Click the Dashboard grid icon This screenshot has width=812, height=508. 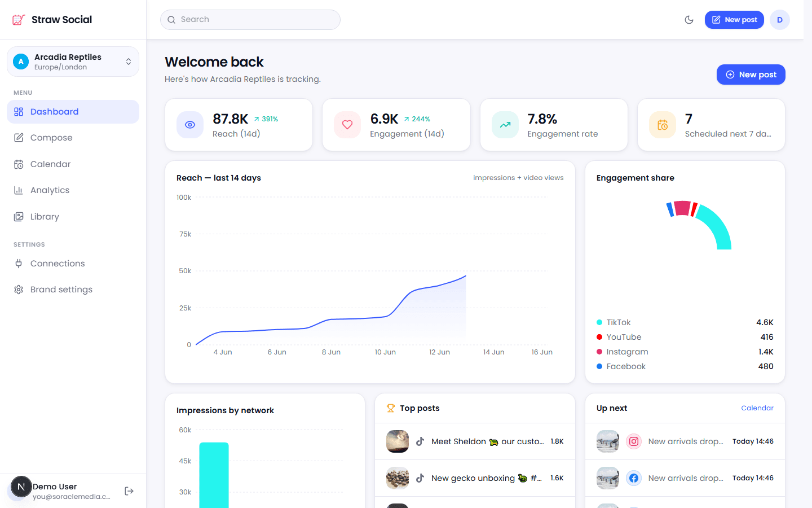[19, 112]
